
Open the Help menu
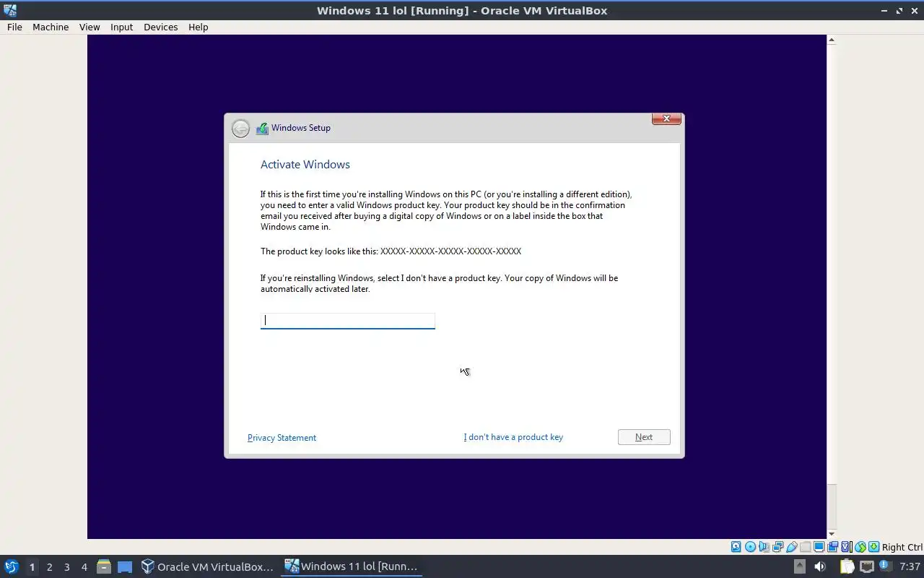point(198,27)
